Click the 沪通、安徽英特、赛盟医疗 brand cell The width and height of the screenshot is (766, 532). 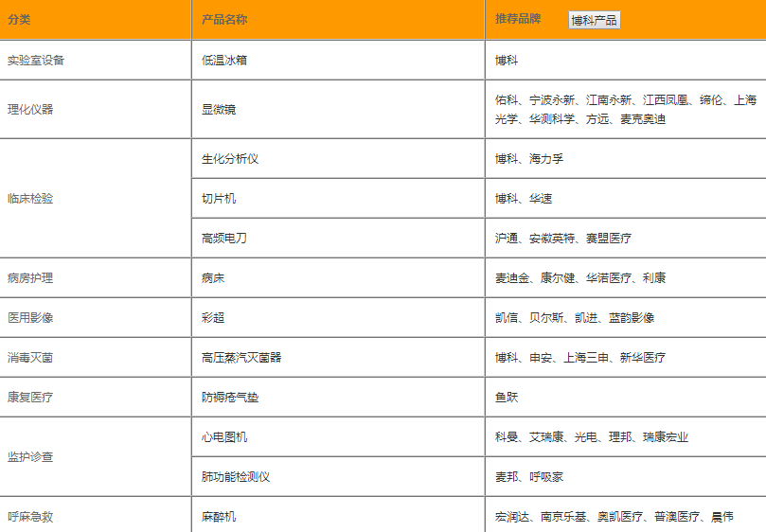(x=626, y=239)
